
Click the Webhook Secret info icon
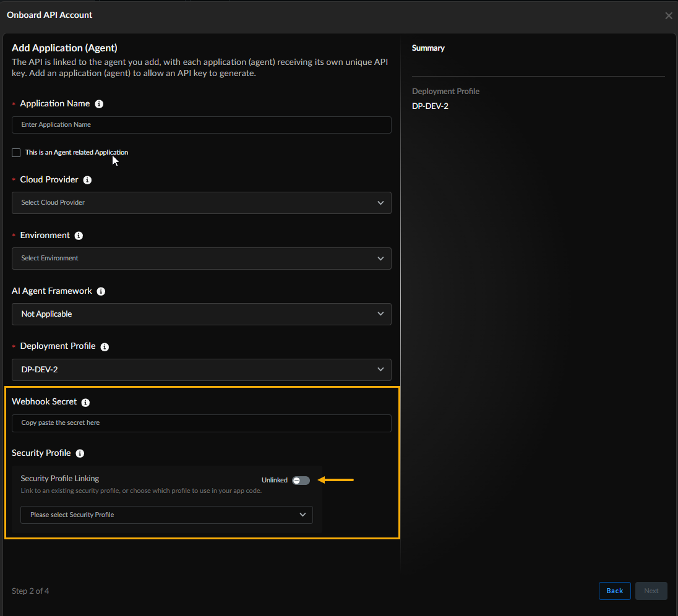click(x=85, y=403)
